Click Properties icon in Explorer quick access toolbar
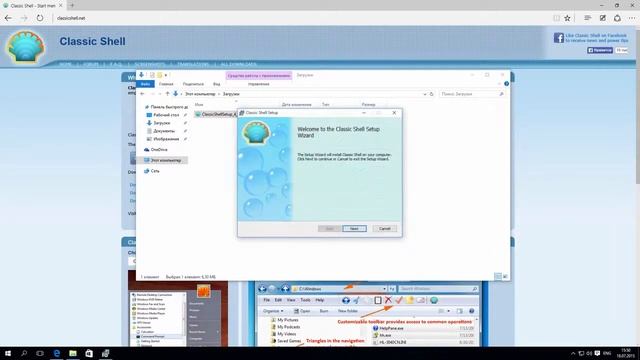Image resolution: width=640 pixels, height=360 pixels. click(152, 75)
